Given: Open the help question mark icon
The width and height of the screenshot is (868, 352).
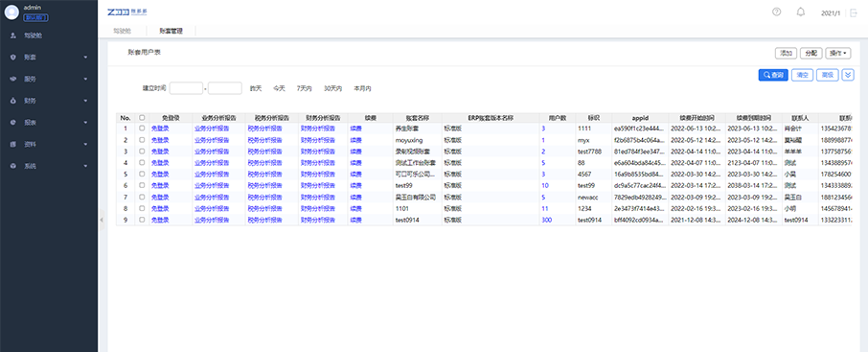Looking at the screenshot, I should 777,12.
